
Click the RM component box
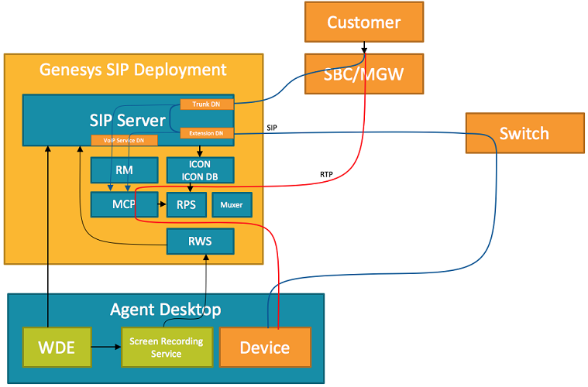coord(124,170)
